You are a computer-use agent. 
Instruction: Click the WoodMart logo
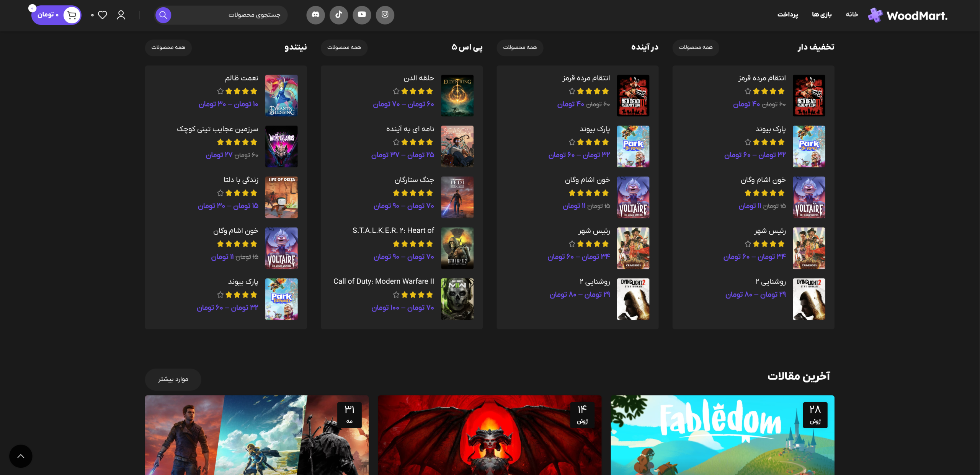pos(907,15)
